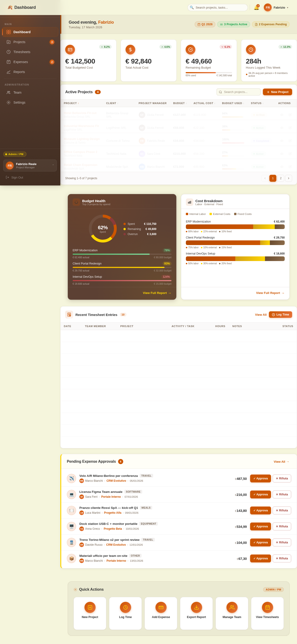
Task: Click the FR avatar in top bar
Action: point(268,7)
